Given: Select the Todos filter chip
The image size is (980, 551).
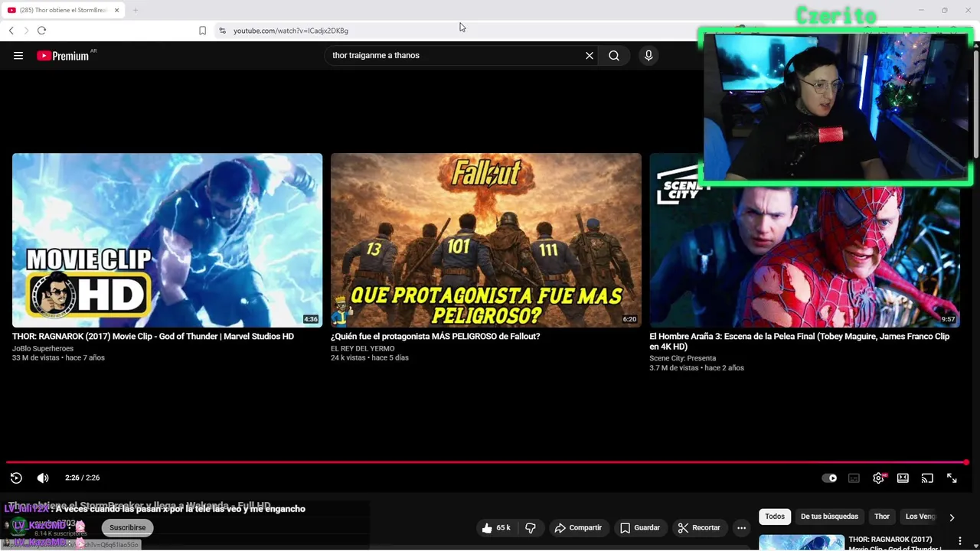Looking at the screenshot, I should click(x=775, y=517).
